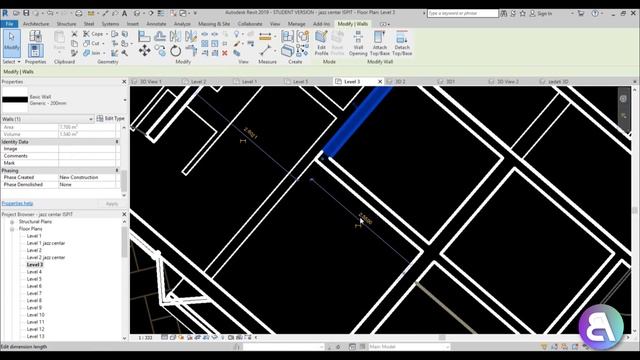The height and width of the screenshot is (360, 640).
Task: Open the Architecture ribbon tab
Action: [36, 24]
